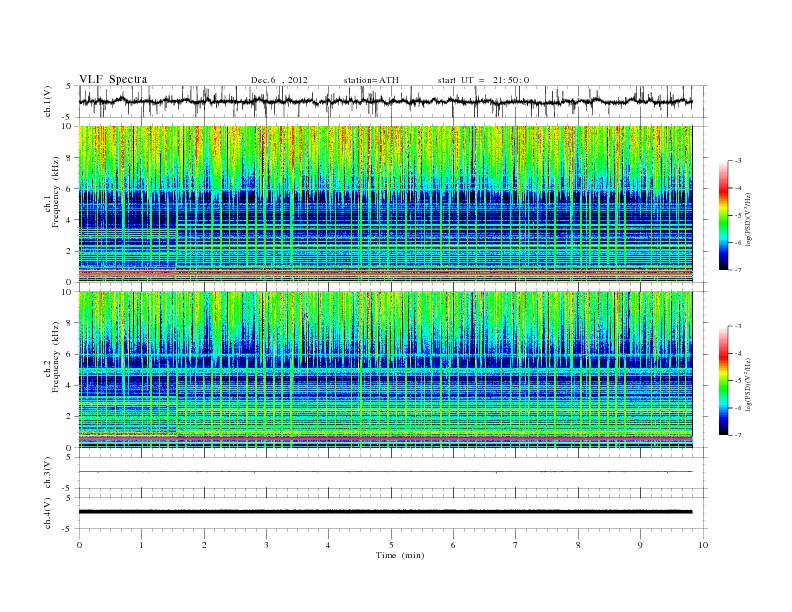792x612 pixels.
Task: Click the "-7" label on ch.2 colorbar
Action: pos(737,435)
